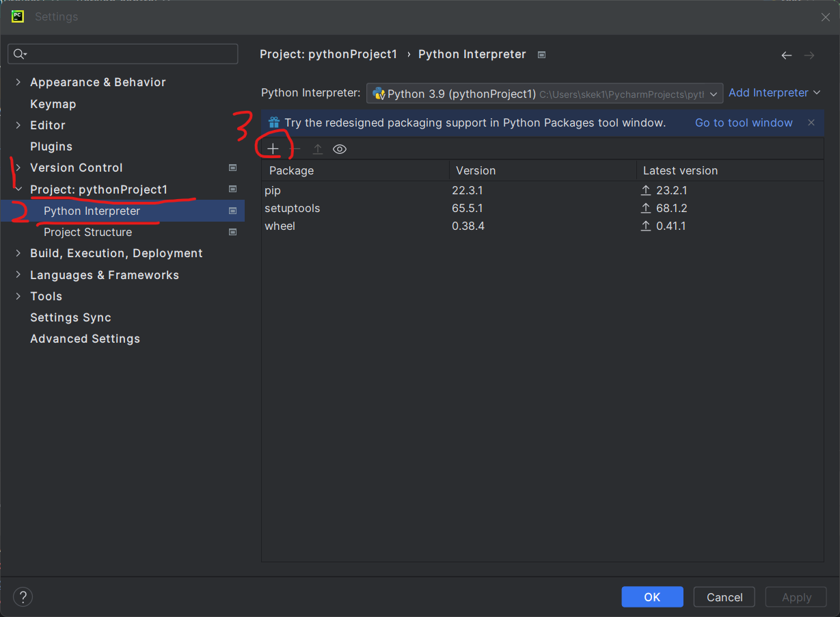Expand the Editor section

pos(18,125)
